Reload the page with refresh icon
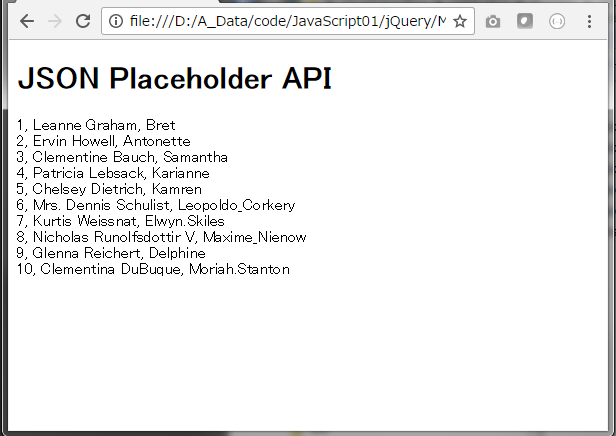The height and width of the screenshot is (436, 616). click(83, 21)
